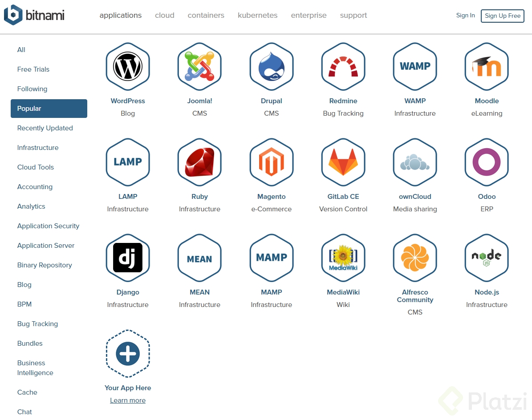This screenshot has height=420, width=532.
Task: Open the WordPress hexagon icon
Action: coord(128,66)
